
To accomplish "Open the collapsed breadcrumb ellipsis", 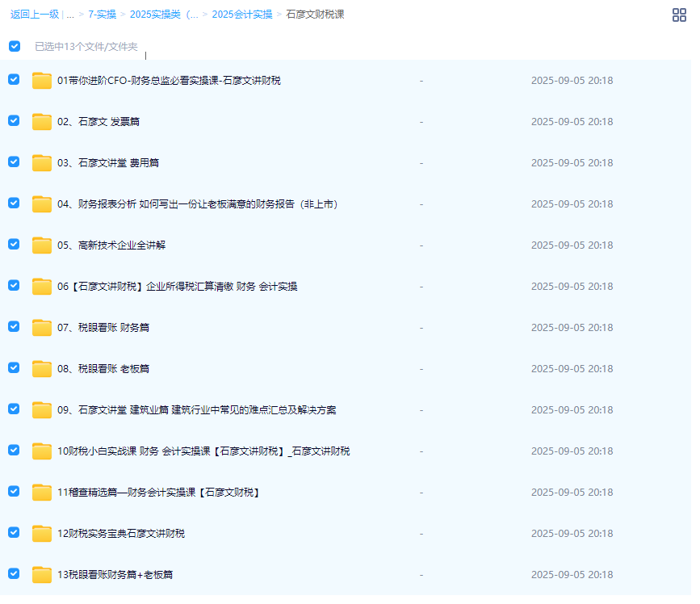I will coord(70,15).
